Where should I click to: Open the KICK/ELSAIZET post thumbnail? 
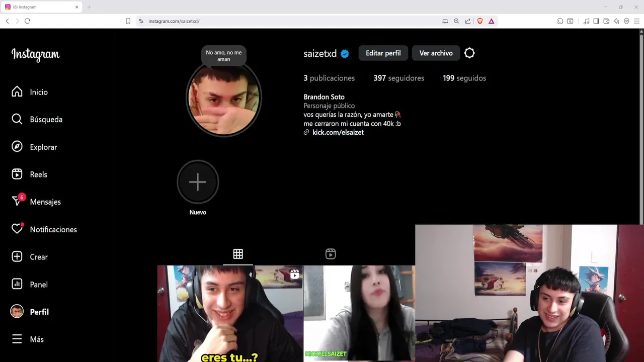pyautogui.click(x=359, y=314)
